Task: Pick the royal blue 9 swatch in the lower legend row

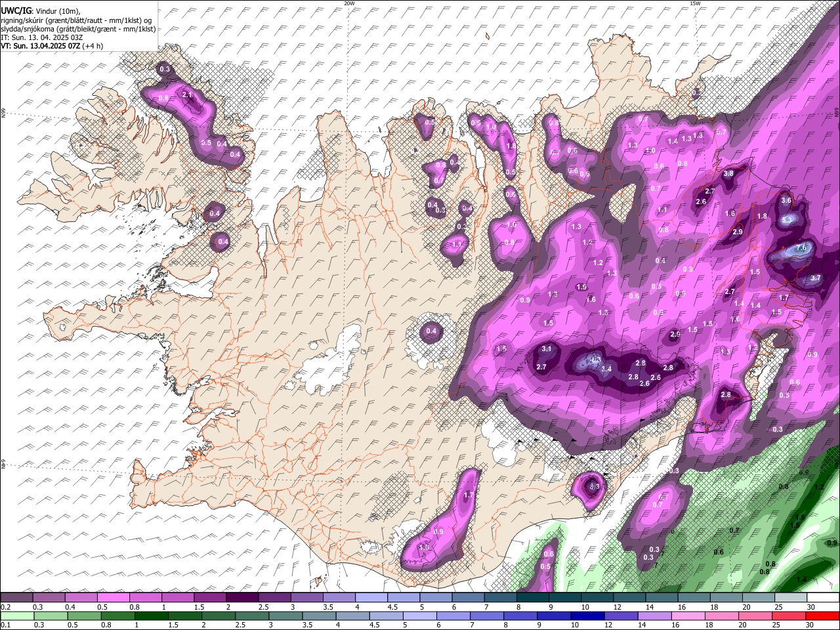Action: (x=555, y=616)
